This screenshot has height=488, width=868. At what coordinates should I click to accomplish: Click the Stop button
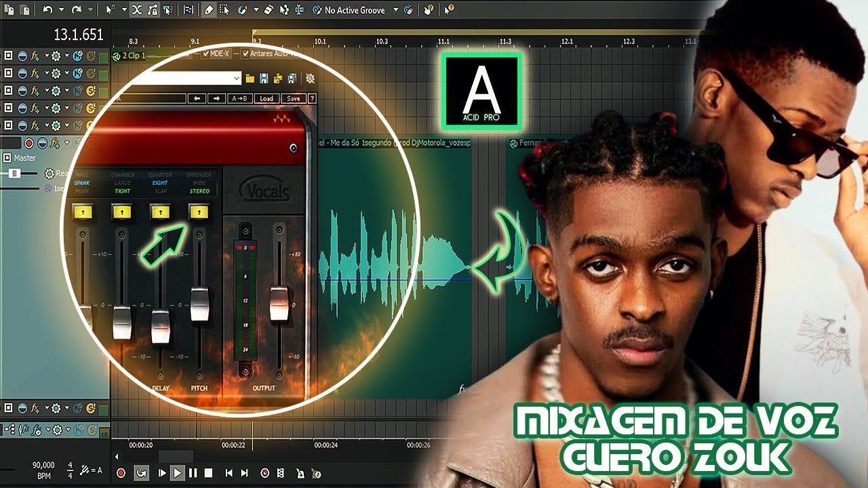[208, 473]
